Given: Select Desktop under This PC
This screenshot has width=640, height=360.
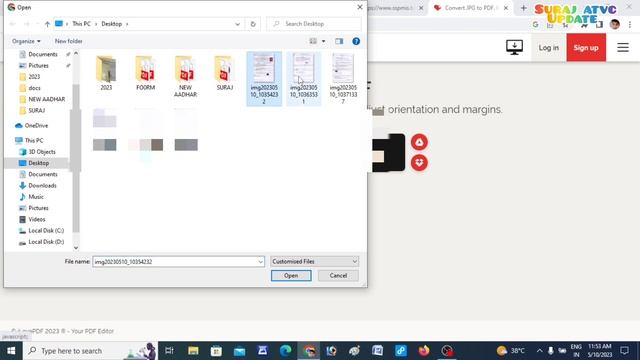Looking at the screenshot, I should tap(39, 163).
